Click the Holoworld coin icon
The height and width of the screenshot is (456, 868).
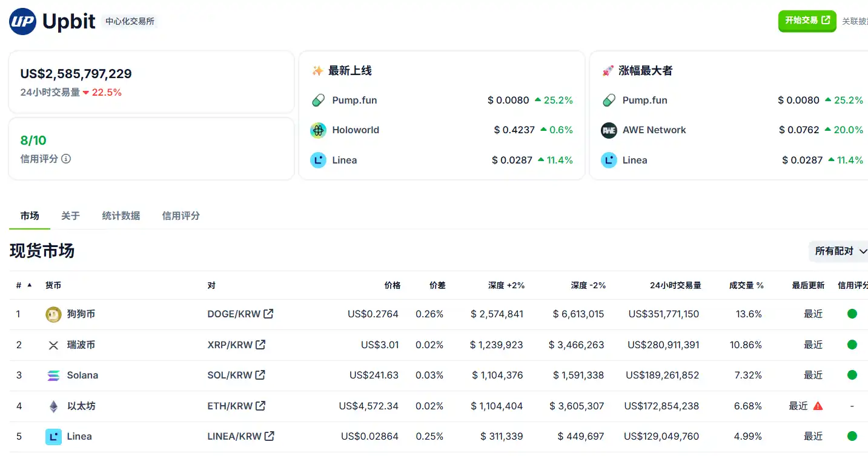[318, 130]
